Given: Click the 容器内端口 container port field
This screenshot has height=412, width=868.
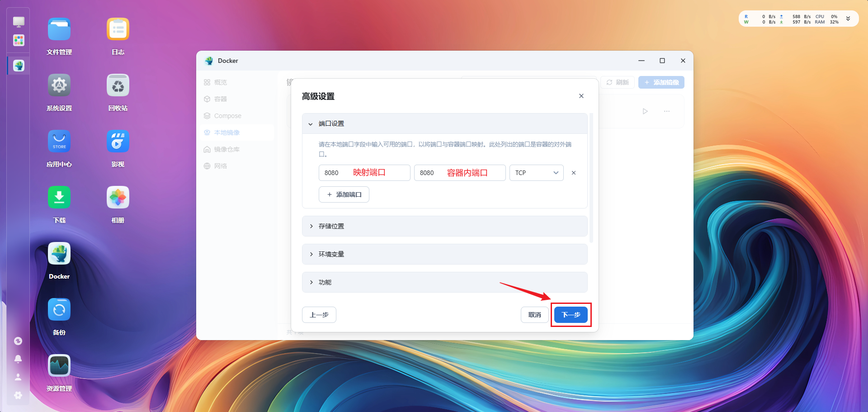Looking at the screenshot, I should (460, 173).
